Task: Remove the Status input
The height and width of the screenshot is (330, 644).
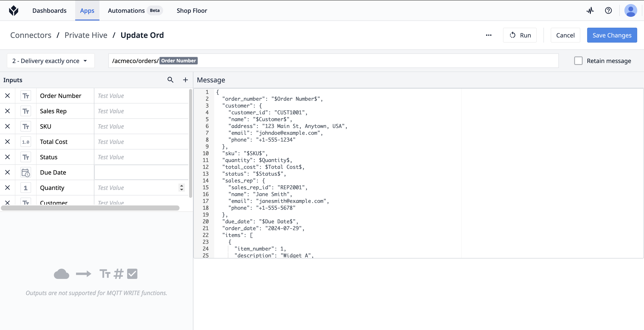Action: coord(7,157)
